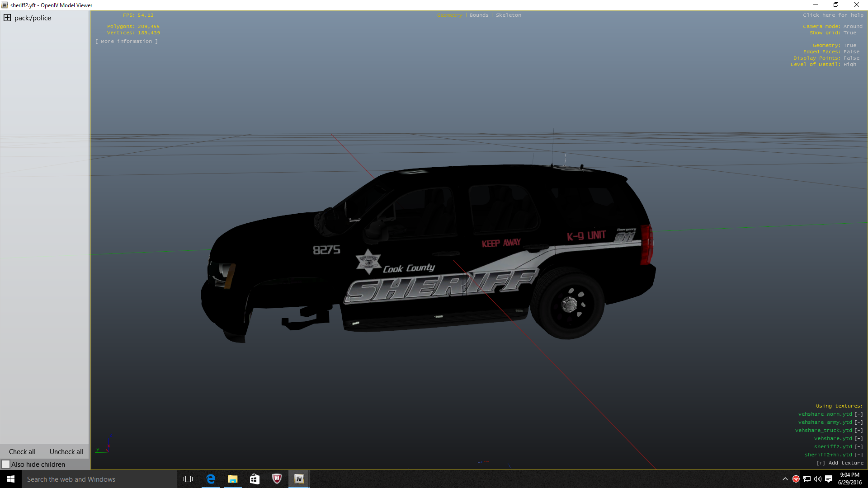Expand the pack:/police tree node
This screenshot has height=488, width=868.
point(7,18)
